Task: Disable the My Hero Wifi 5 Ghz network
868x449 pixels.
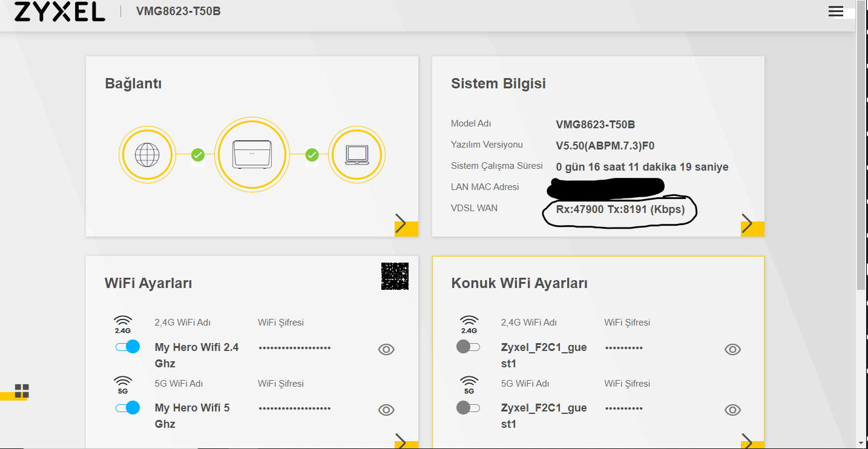Action: click(x=128, y=407)
